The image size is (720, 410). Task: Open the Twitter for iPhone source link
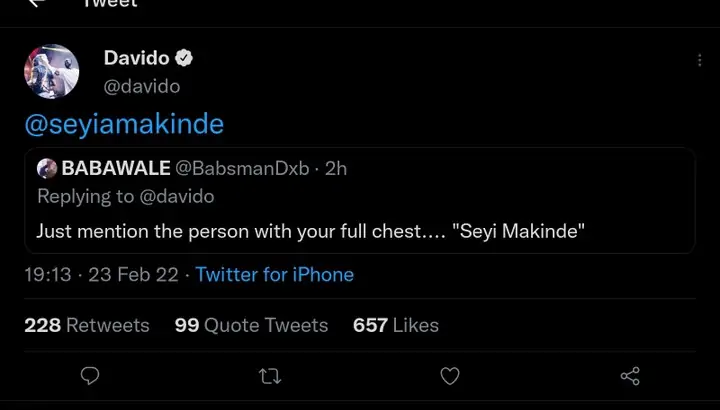click(274, 274)
